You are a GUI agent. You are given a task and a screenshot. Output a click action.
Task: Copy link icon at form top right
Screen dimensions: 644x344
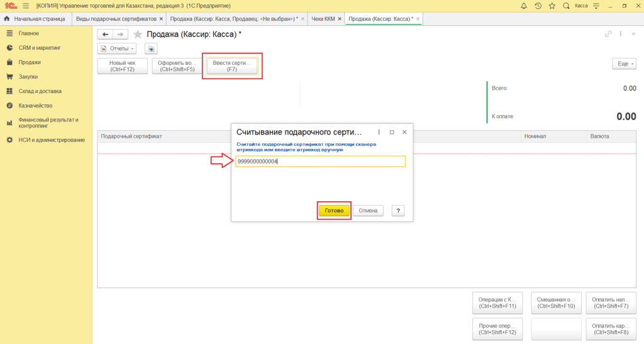(x=608, y=34)
